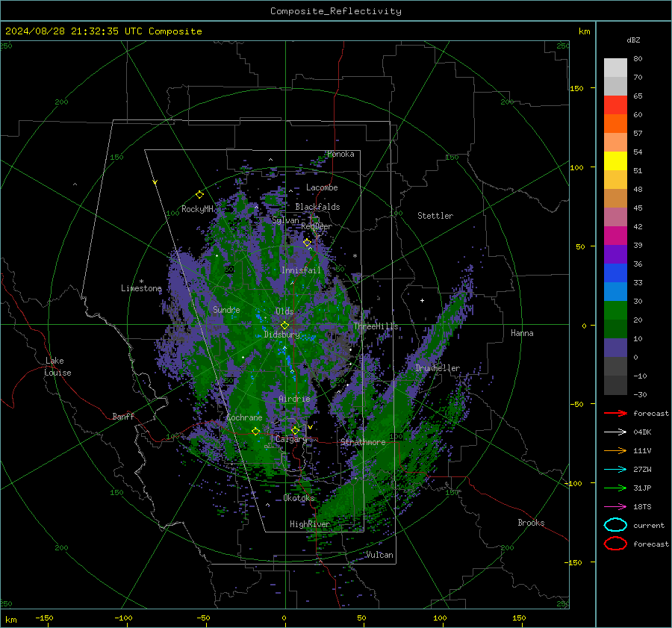Screen dimensions: 672x628
Task: Click the Innisfail city label
Action: (x=301, y=270)
